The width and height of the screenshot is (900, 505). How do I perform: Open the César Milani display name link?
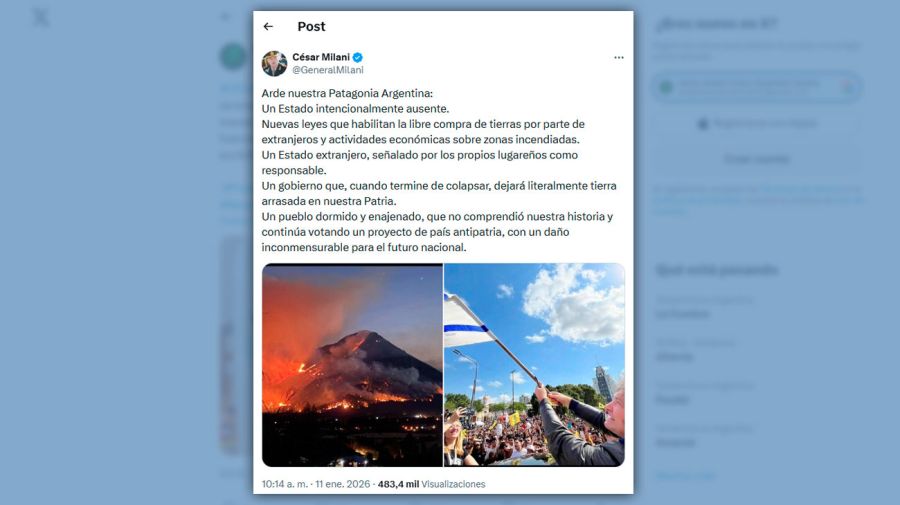tap(321, 57)
